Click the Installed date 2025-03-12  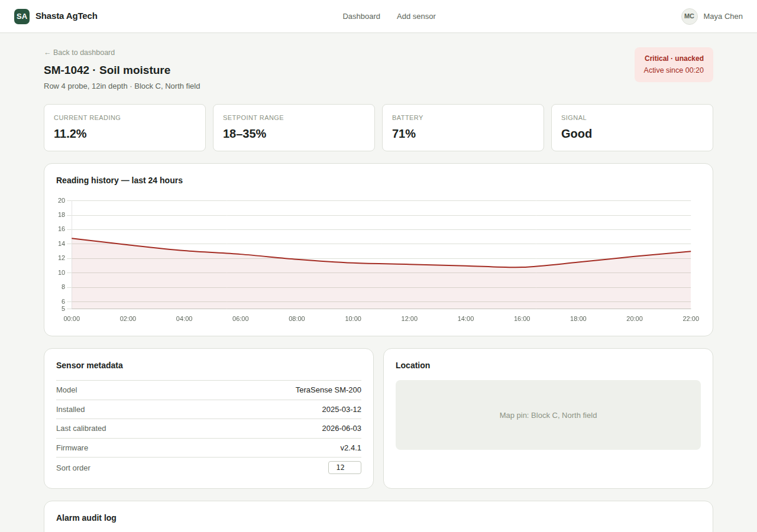(341, 410)
